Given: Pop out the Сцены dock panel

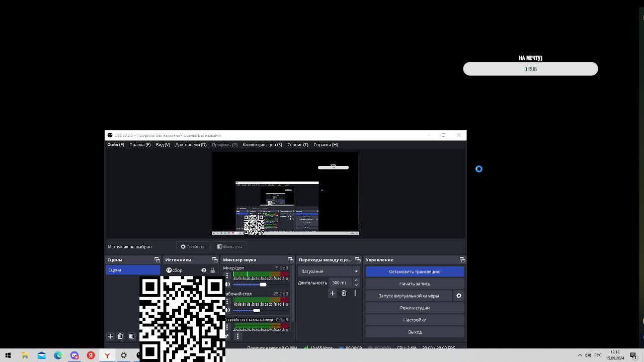Looking at the screenshot, I should tap(157, 260).
